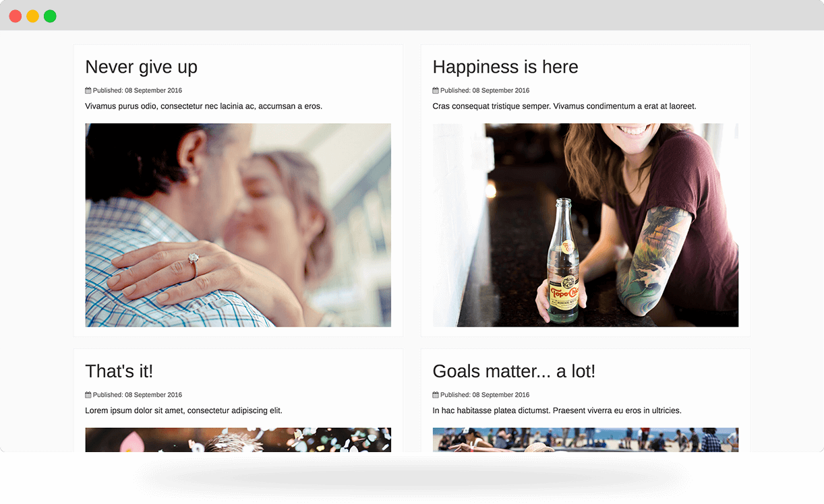Click the "In hac habitasse platea" excerpt text
This screenshot has width=824, height=504.
(557, 410)
